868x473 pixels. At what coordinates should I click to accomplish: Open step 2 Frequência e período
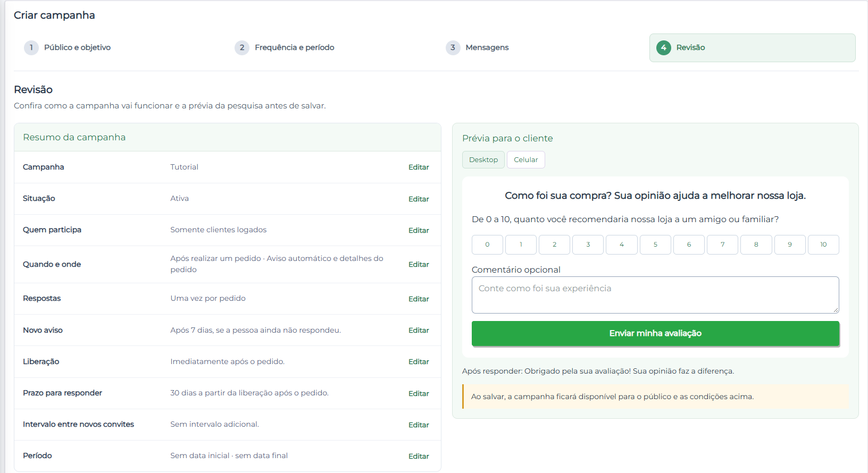pyautogui.click(x=285, y=47)
